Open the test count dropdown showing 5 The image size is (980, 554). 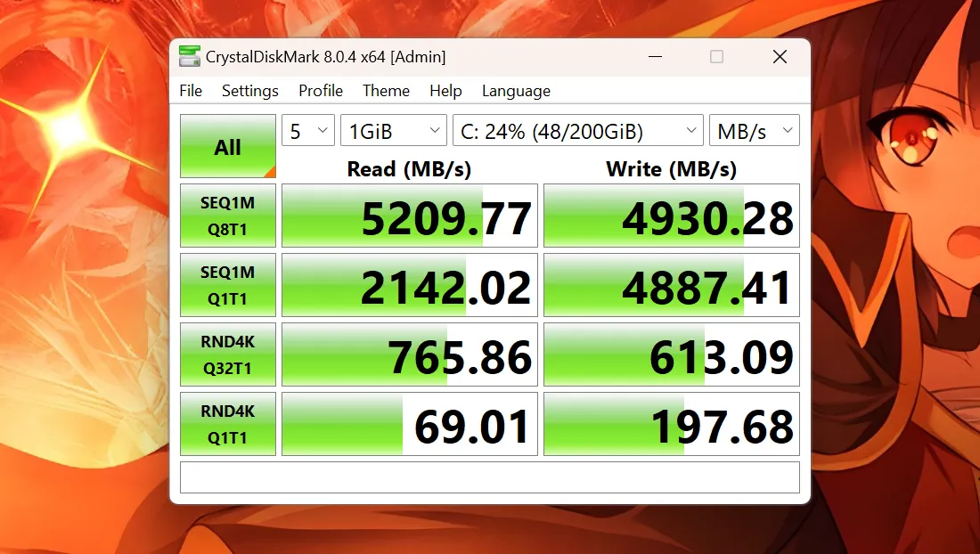[308, 131]
